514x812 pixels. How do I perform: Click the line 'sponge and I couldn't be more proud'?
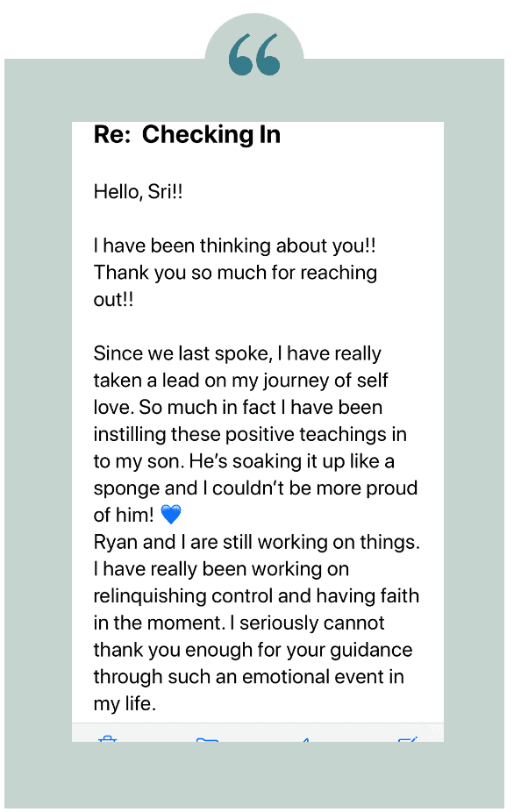click(x=255, y=488)
